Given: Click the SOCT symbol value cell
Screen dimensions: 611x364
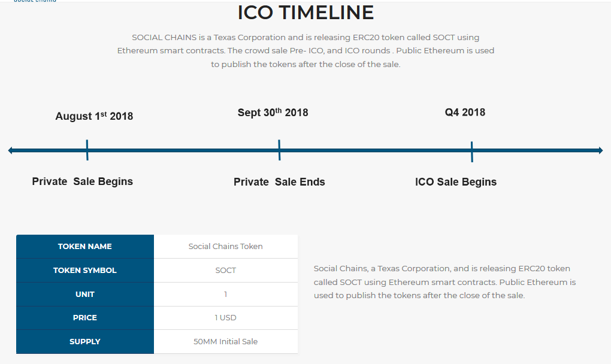Looking at the screenshot, I should pos(226,270).
